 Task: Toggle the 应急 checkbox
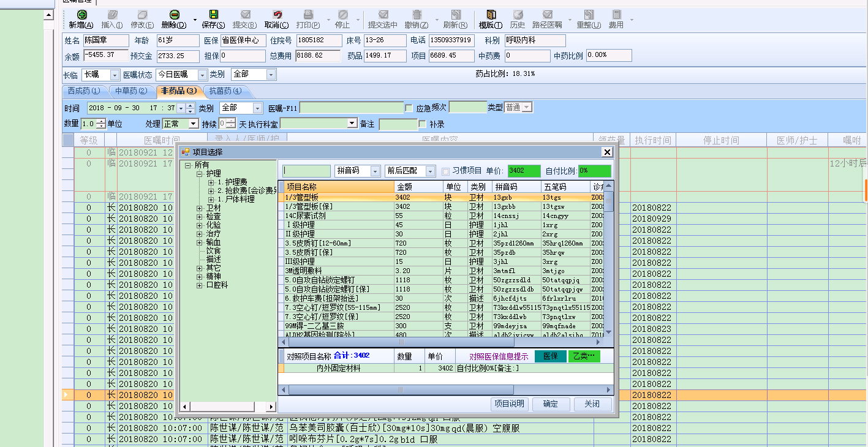pyautogui.click(x=409, y=108)
